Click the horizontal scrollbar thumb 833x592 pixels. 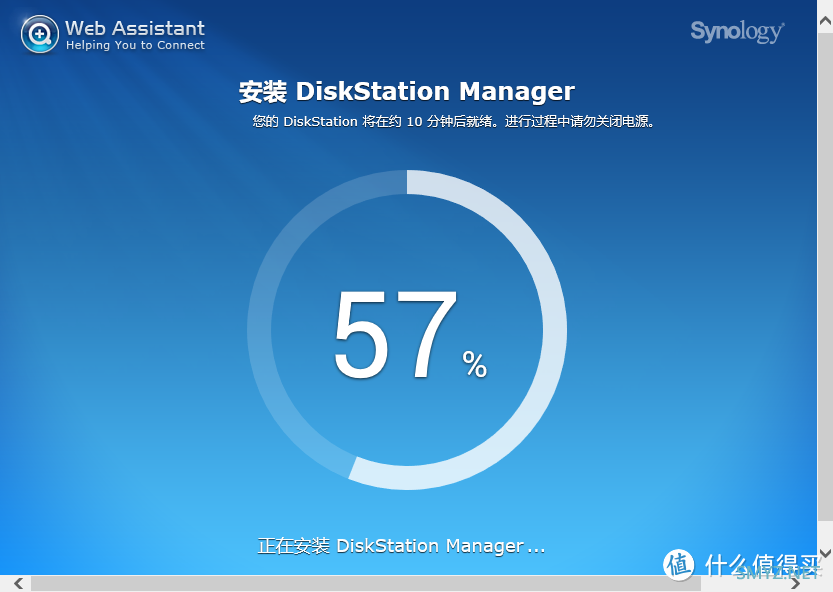click(366, 583)
